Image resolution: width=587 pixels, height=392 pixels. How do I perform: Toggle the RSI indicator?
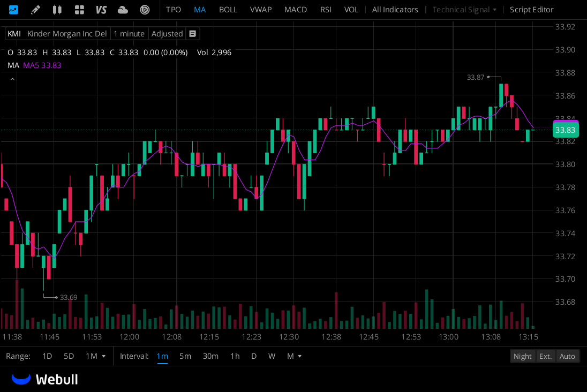(326, 10)
